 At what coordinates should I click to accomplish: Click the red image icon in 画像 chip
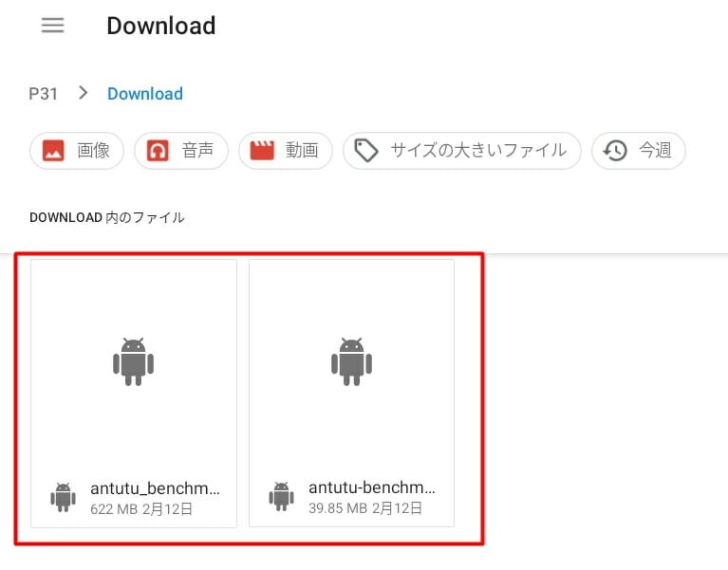click(53, 151)
